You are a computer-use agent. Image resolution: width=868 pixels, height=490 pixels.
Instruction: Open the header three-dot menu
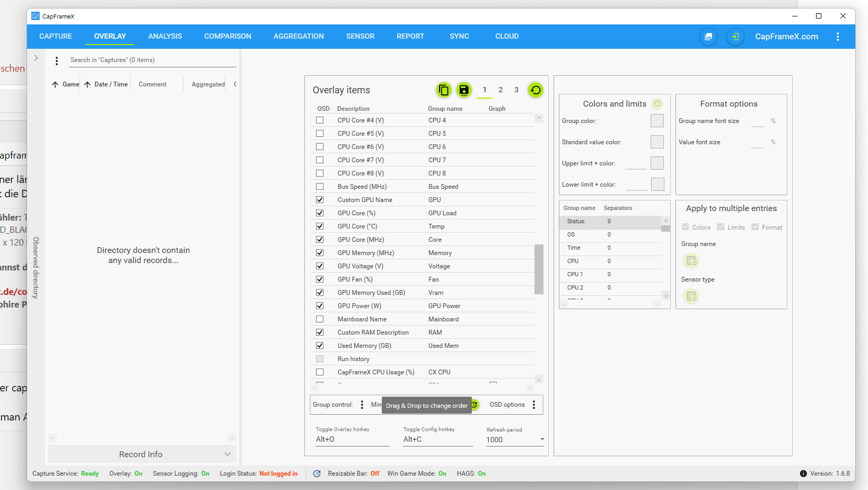(x=838, y=37)
